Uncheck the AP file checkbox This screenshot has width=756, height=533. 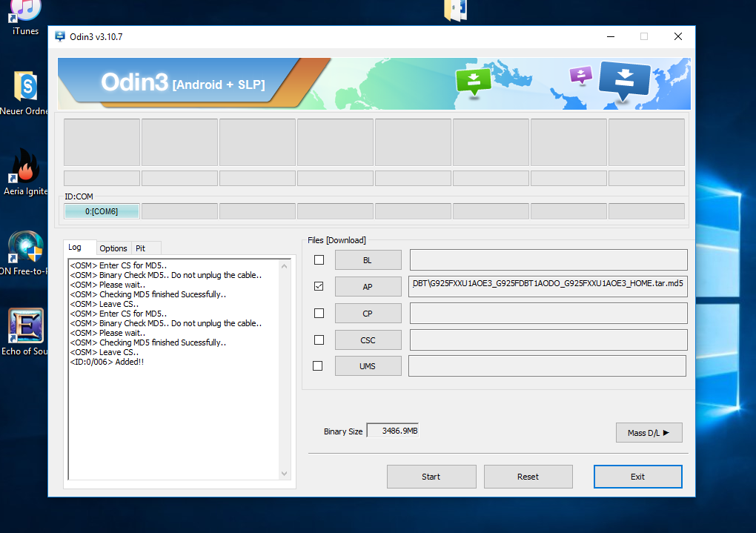pos(319,287)
